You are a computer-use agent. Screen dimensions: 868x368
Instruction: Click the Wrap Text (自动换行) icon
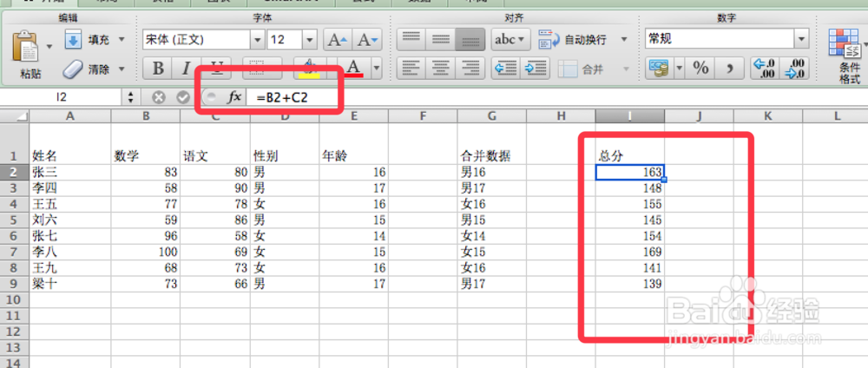tap(549, 39)
